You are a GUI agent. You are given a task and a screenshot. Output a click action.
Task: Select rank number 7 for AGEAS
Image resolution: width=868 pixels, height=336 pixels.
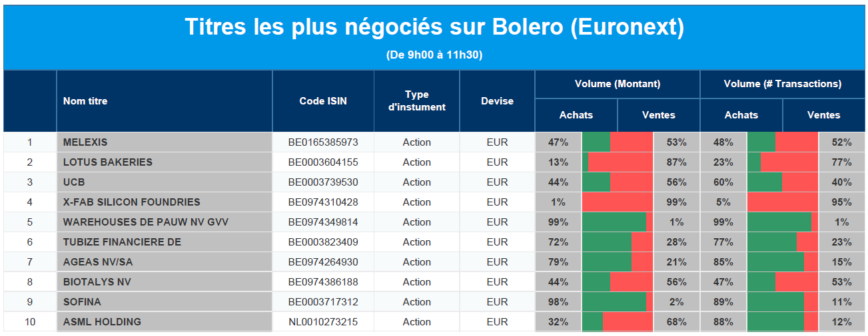coord(30,262)
